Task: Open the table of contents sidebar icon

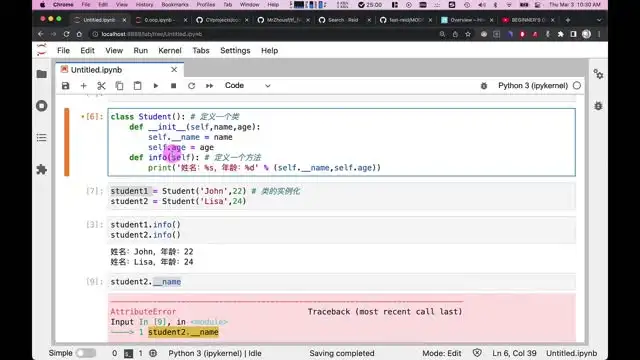Action: coord(42,138)
